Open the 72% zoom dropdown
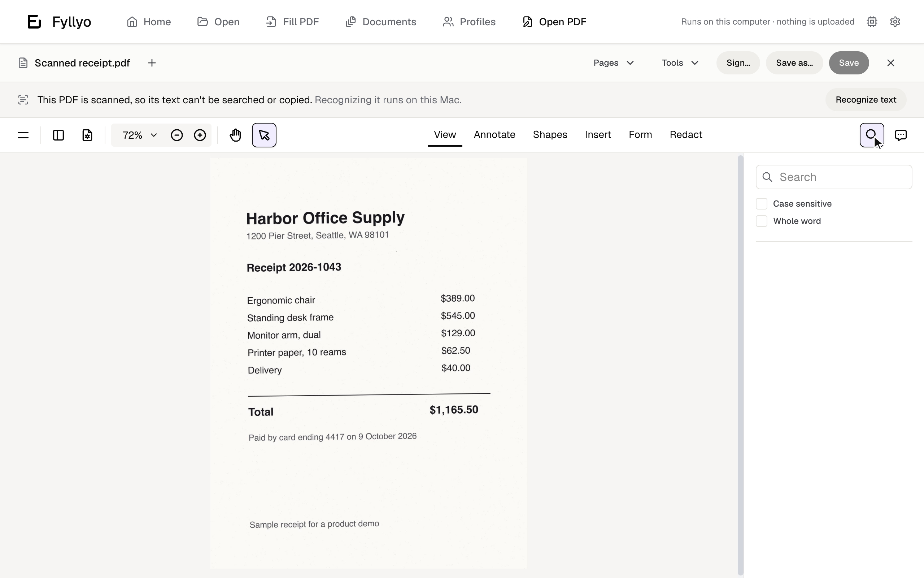 tap(140, 135)
